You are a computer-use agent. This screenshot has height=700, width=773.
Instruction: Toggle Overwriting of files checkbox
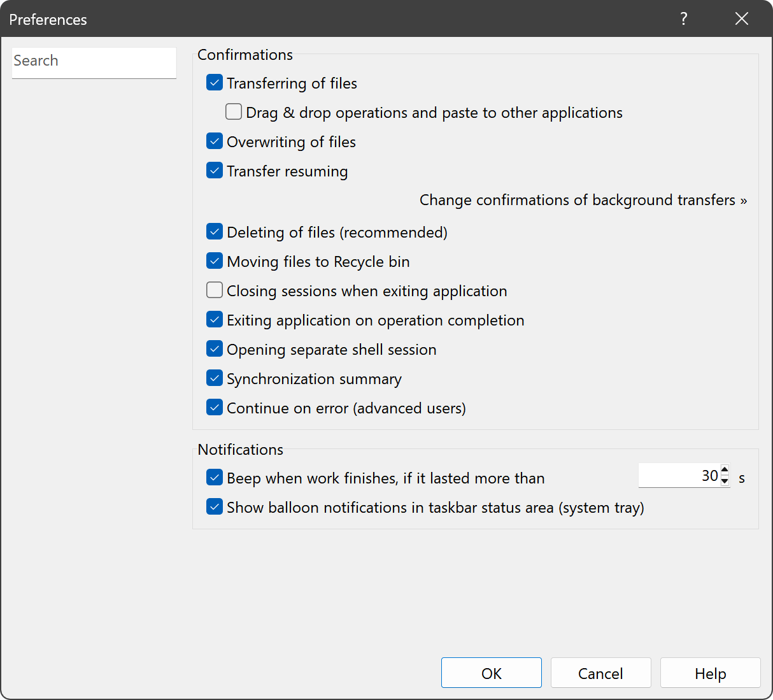coord(215,141)
